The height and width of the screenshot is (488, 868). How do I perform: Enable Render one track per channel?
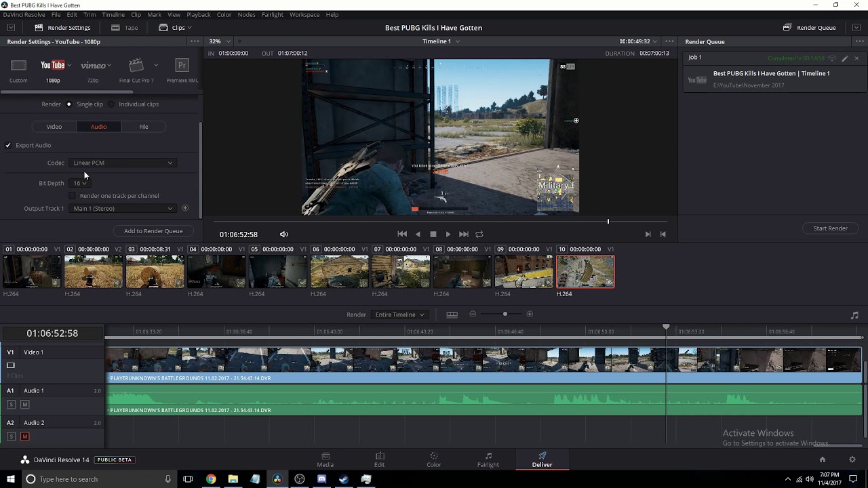click(x=73, y=196)
